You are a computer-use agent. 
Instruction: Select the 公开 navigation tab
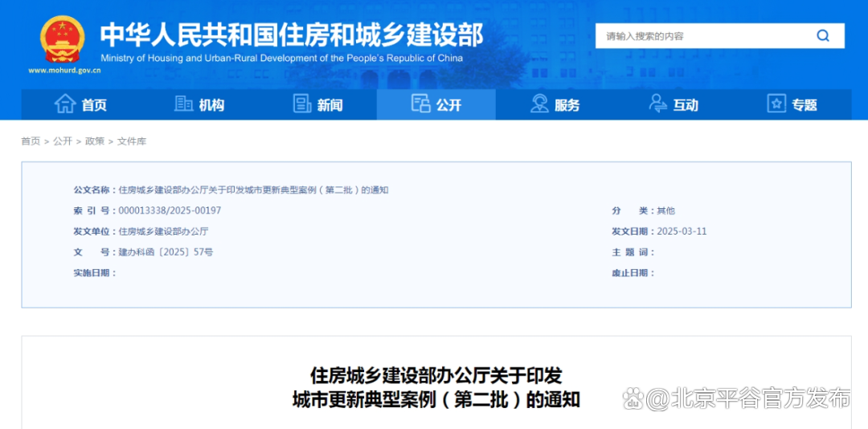[436, 104]
